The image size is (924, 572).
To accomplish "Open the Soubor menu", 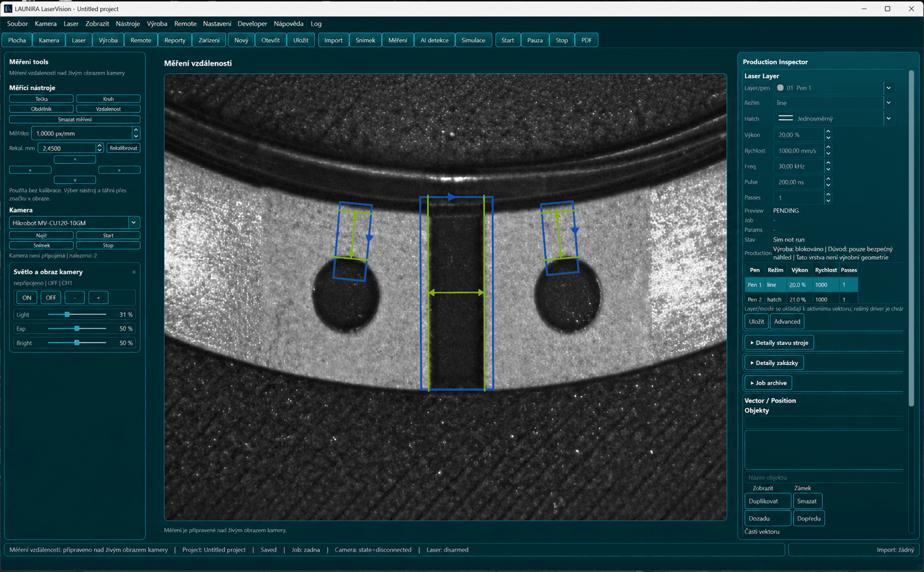I will pyautogui.click(x=17, y=24).
